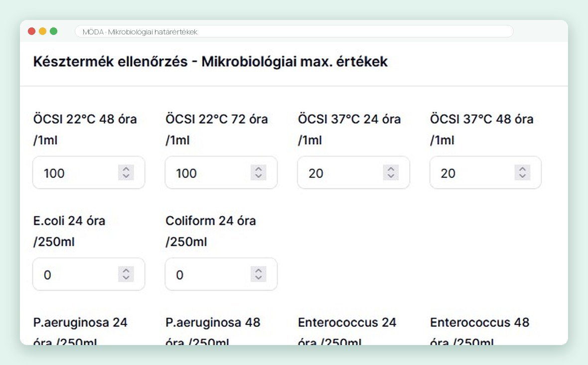The height and width of the screenshot is (365, 588).
Task: Click the ÖCSI 37°C 48 óra input field
Action: click(x=486, y=173)
